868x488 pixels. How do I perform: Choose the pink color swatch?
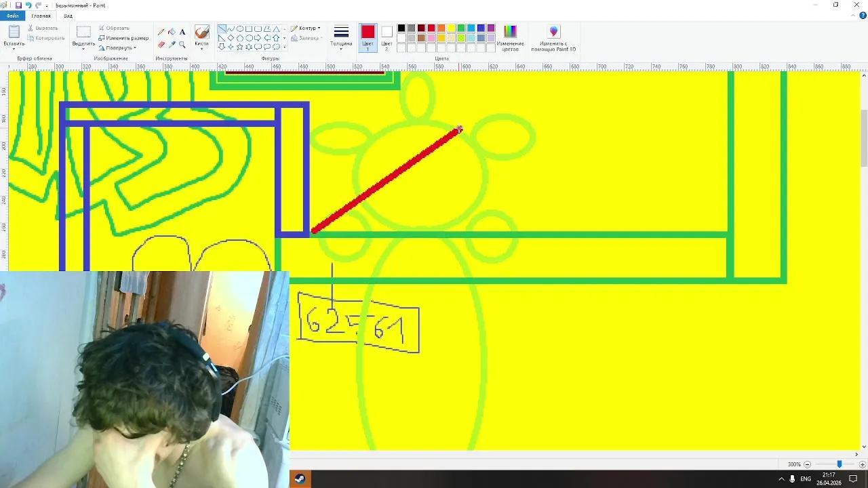(431, 38)
